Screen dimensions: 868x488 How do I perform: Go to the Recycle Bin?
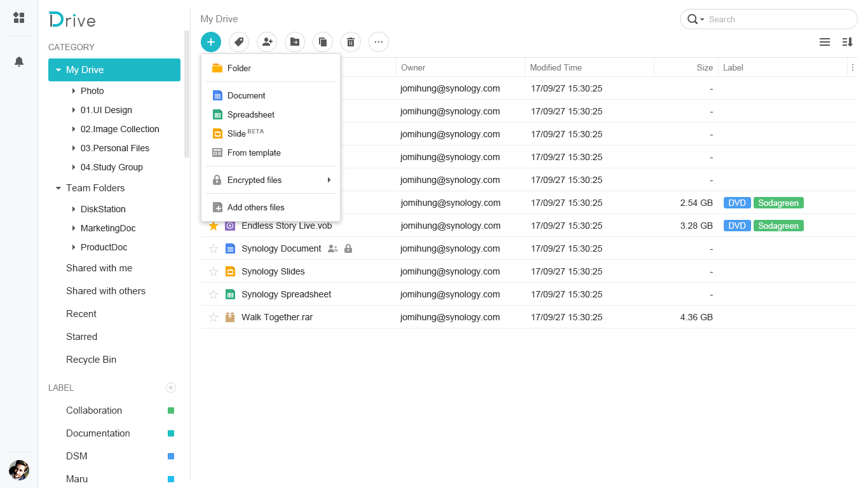coord(91,360)
